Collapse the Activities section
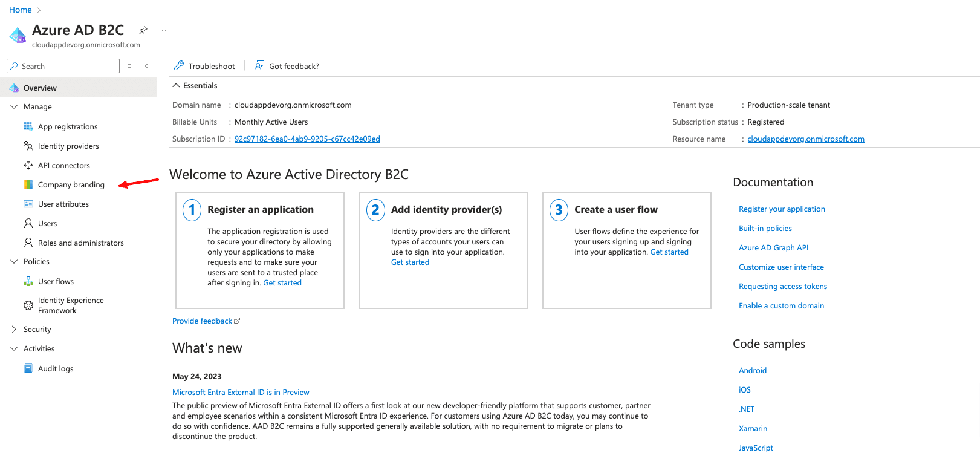This screenshot has height=453, width=980. [x=15, y=348]
